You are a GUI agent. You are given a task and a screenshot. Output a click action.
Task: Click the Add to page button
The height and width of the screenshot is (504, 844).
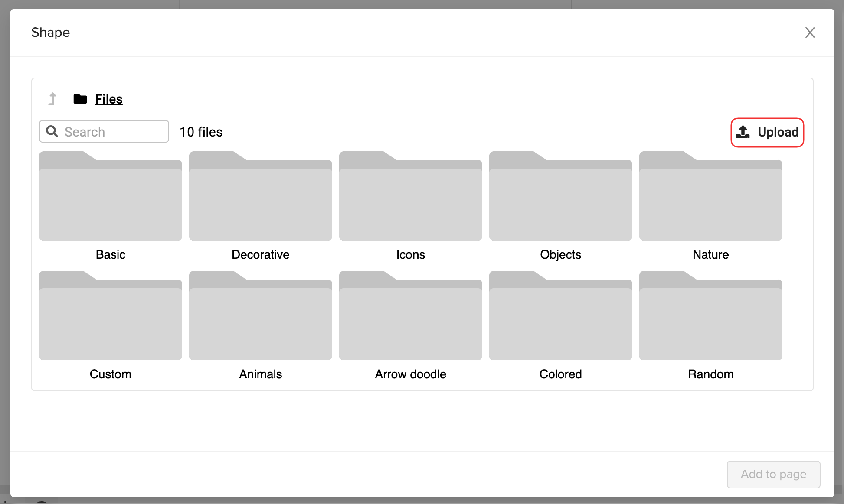(x=773, y=474)
